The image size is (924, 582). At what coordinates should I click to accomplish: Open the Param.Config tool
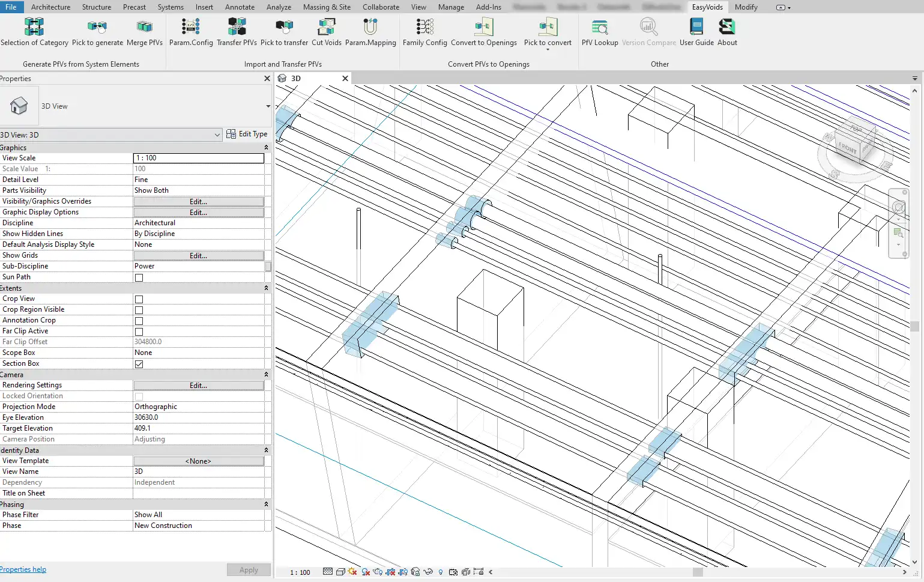[191, 27]
